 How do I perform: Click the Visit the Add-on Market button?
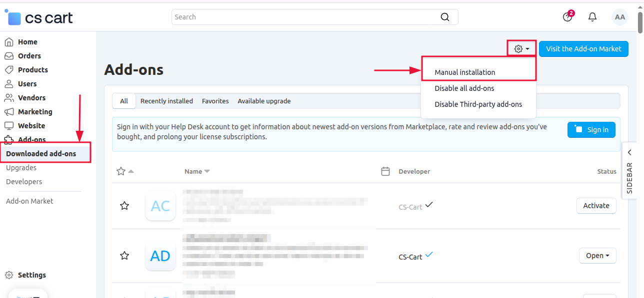click(583, 48)
